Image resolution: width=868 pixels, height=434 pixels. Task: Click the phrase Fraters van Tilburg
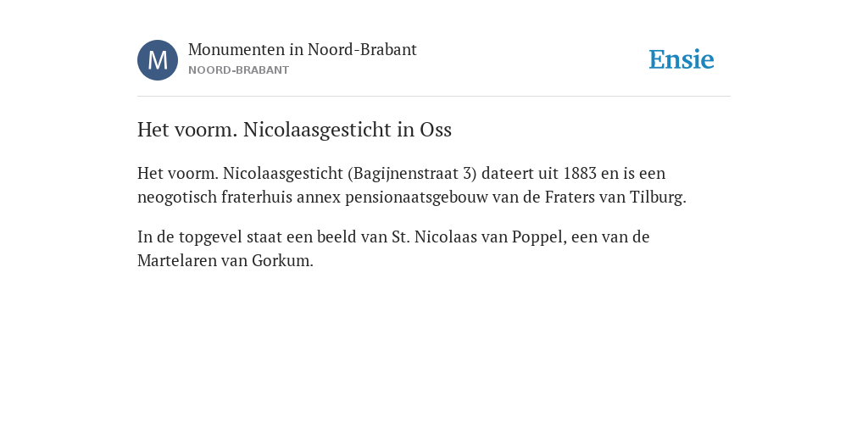point(615,198)
